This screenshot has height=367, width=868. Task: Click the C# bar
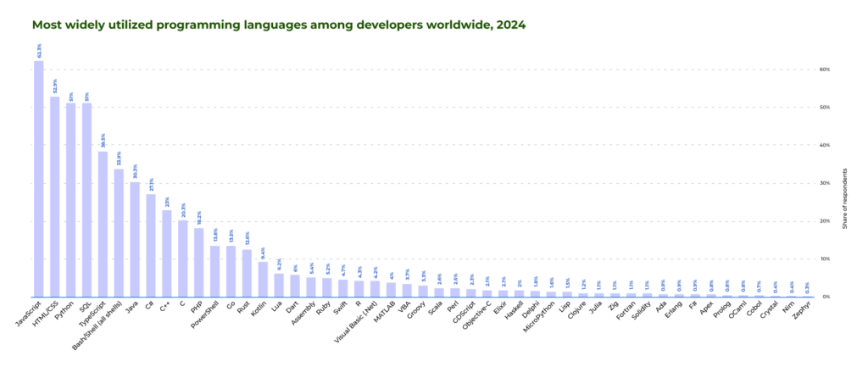(x=151, y=245)
